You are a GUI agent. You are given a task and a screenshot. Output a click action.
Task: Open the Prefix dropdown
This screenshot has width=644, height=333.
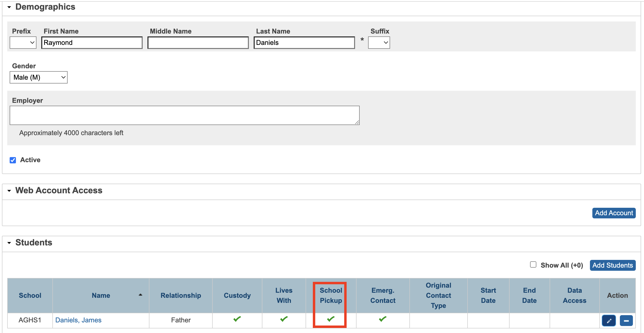coord(23,42)
